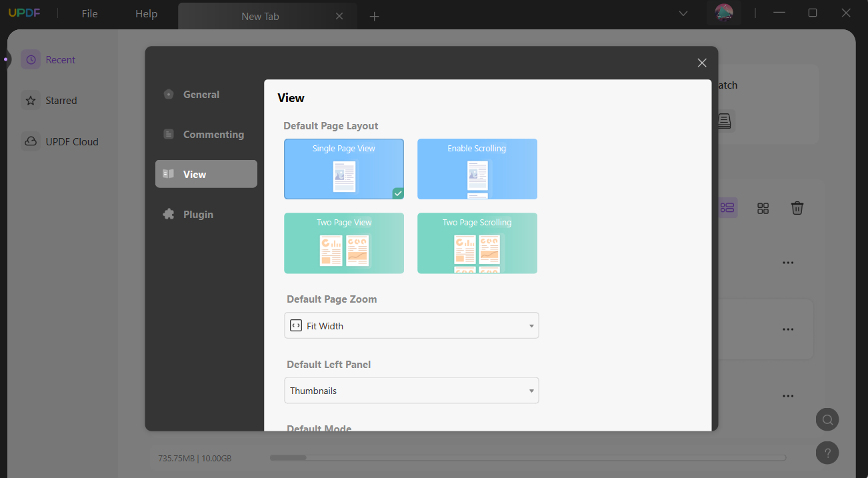Open the trash / delete files icon
This screenshot has height=478, width=868.
click(797, 208)
